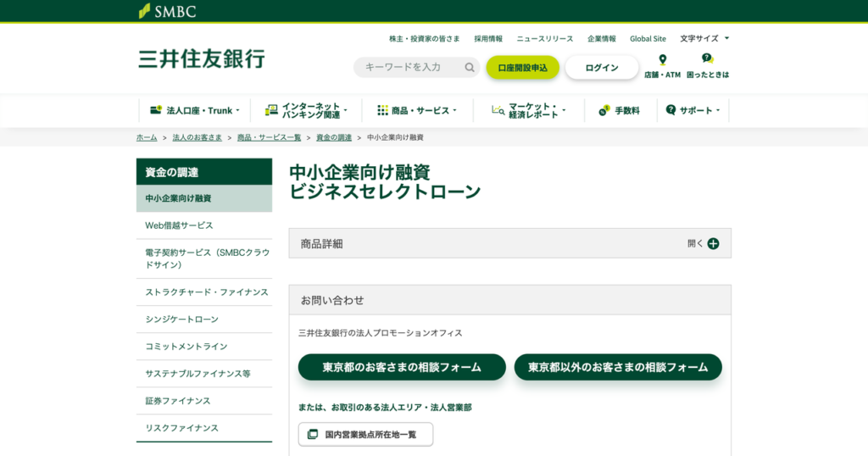Click the サポート question mark icon
This screenshot has height=456, width=868.
click(x=671, y=110)
